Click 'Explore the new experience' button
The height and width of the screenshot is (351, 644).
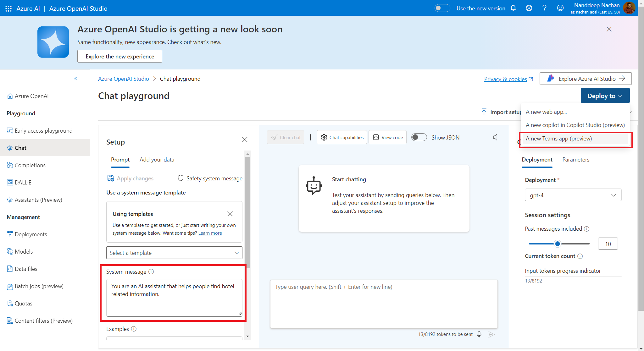[120, 57]
